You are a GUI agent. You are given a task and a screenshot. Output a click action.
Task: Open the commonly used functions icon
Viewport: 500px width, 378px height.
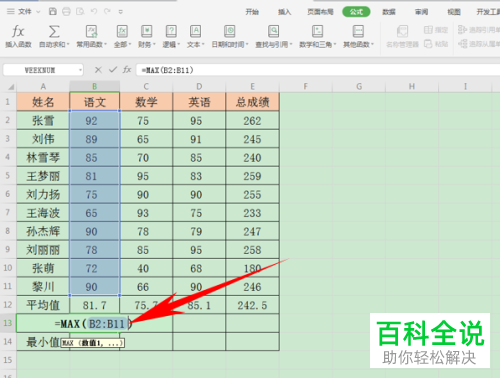(91, 32)
